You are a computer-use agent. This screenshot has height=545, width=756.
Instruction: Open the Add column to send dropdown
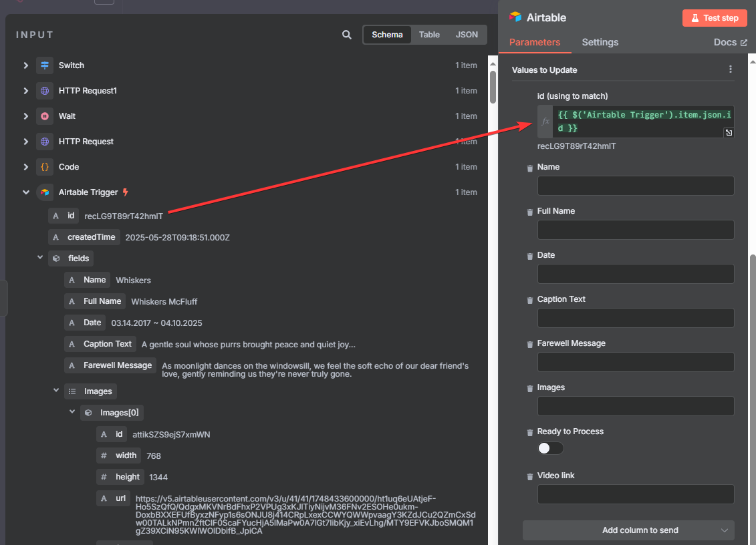click(x=628, y=530)
